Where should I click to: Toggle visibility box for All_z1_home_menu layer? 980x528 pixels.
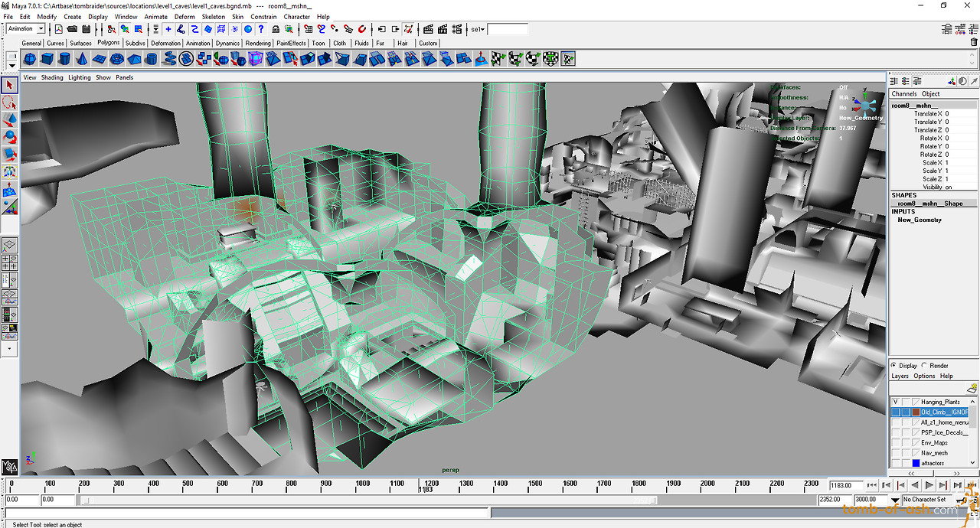[895, 422]
